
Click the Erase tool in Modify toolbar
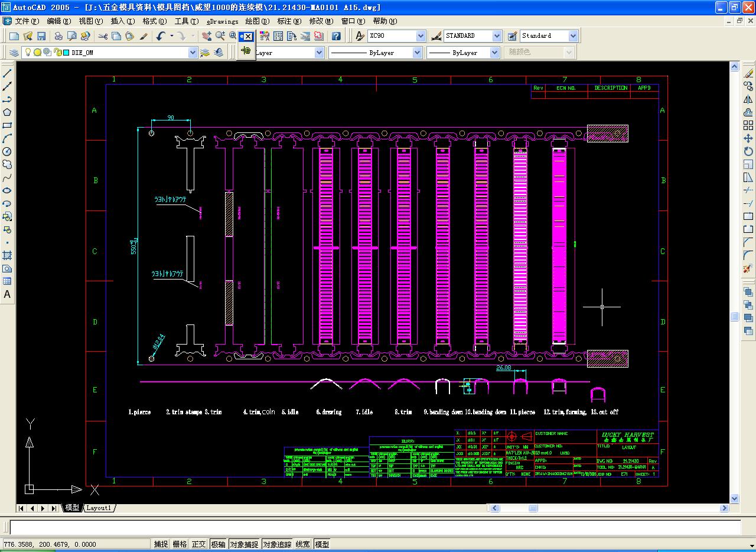pos(748,73)
